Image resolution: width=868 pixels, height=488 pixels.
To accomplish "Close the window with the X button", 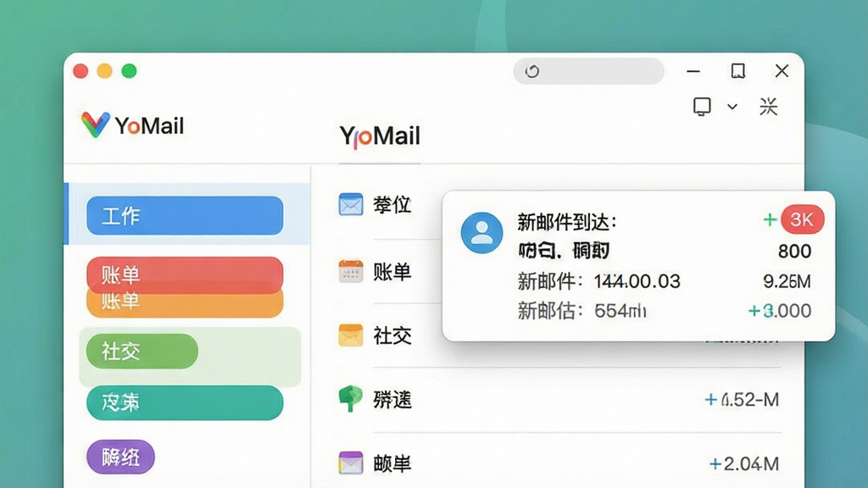I will (x=782, y=71).
